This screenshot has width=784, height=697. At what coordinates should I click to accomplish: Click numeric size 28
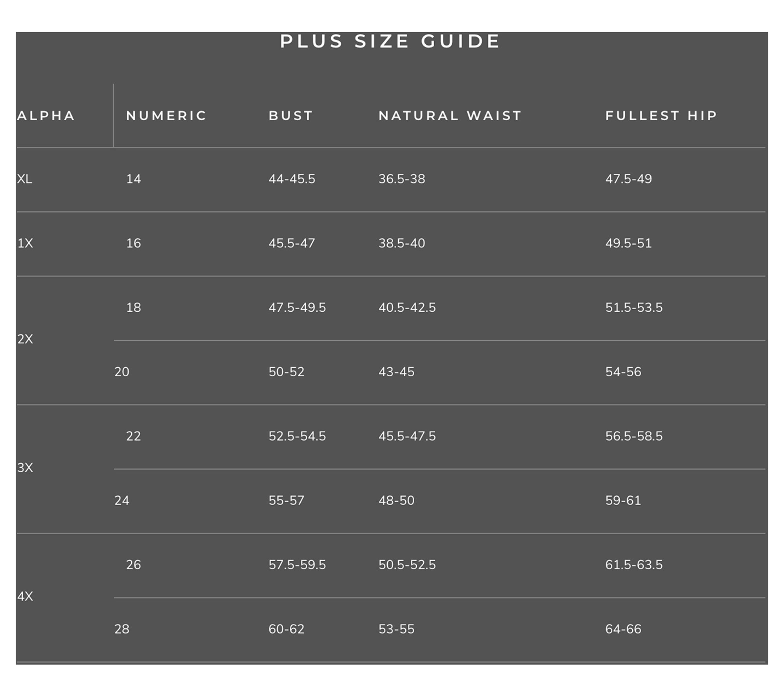coord(122,629)
